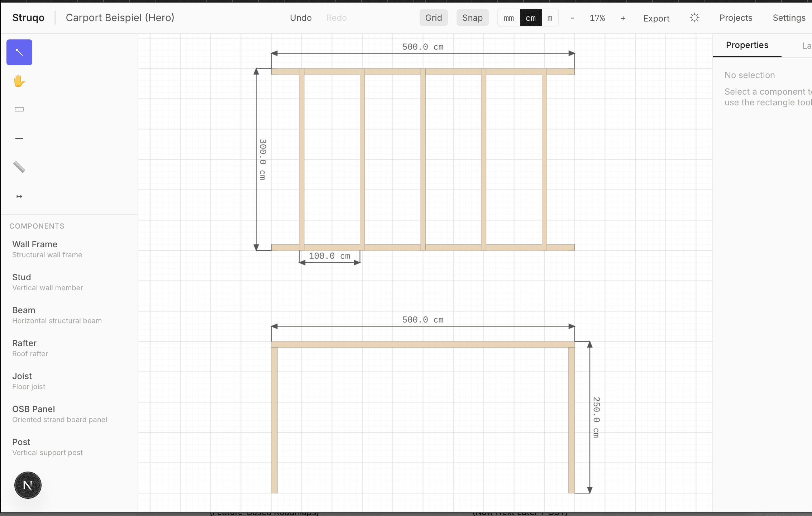
Task: Toggle light/dark theme sun icon
Action: 694,18
